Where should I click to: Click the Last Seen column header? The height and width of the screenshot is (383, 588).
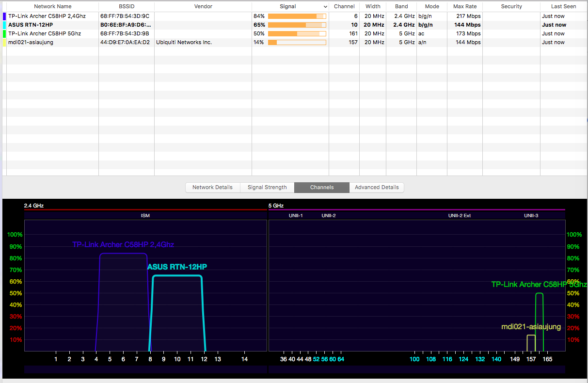pos(563,6)
